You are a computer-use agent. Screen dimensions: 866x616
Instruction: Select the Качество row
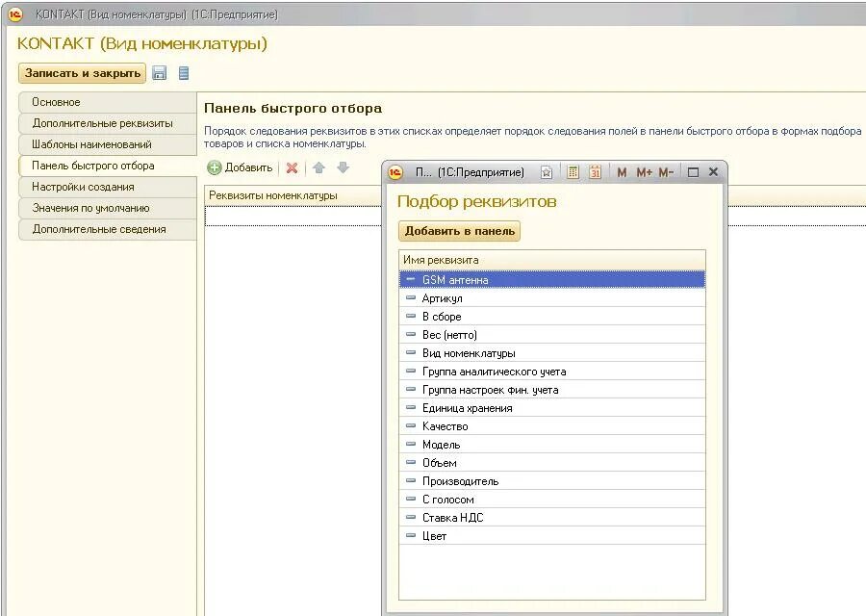click(551, 426)
